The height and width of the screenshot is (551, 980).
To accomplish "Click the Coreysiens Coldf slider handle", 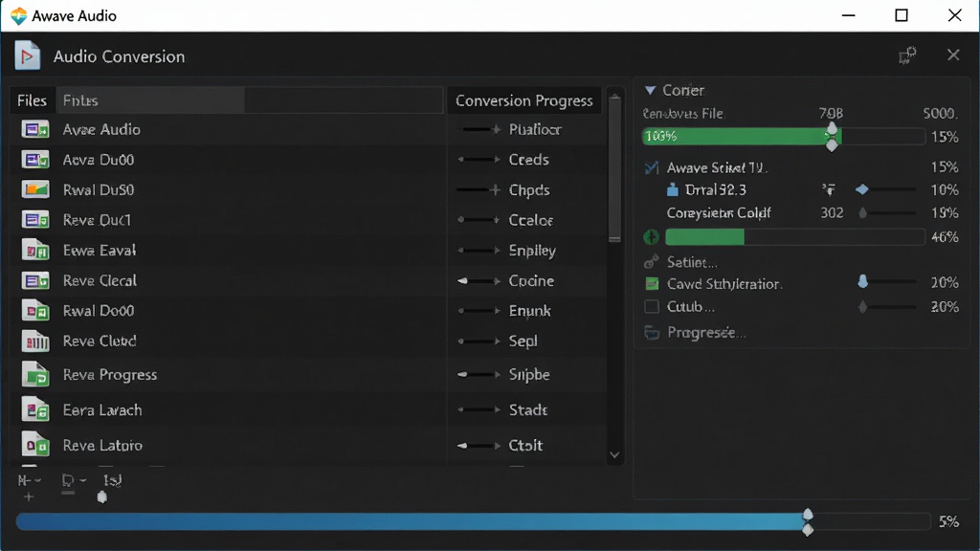I will 862,213.
